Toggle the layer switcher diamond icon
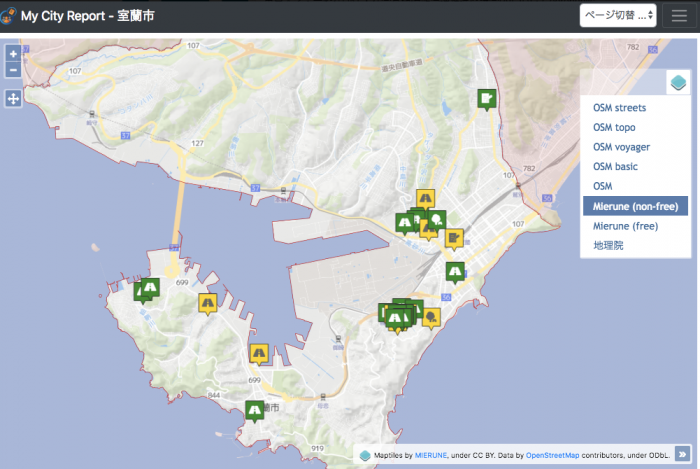700x469 pixels. tap(678, 82)
